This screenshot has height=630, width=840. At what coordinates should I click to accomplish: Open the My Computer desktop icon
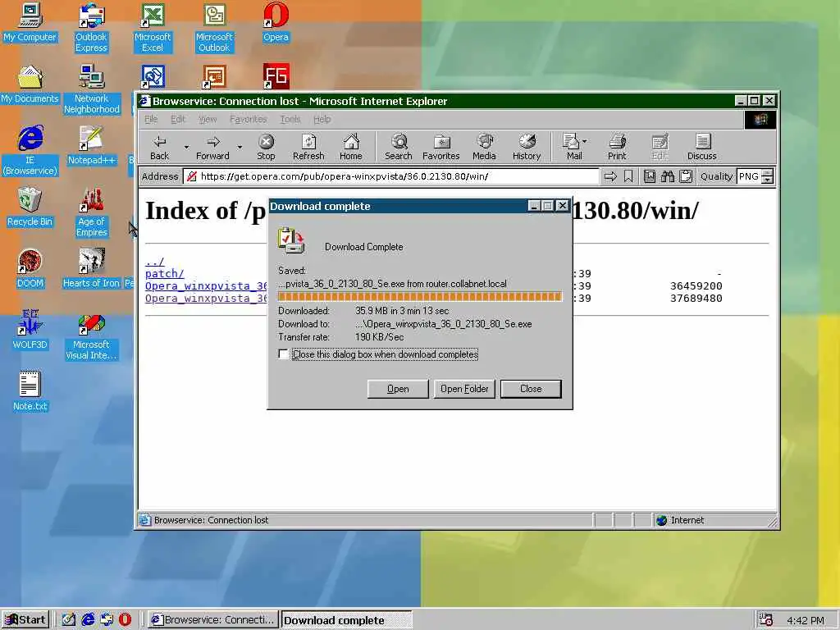(30, 22)
